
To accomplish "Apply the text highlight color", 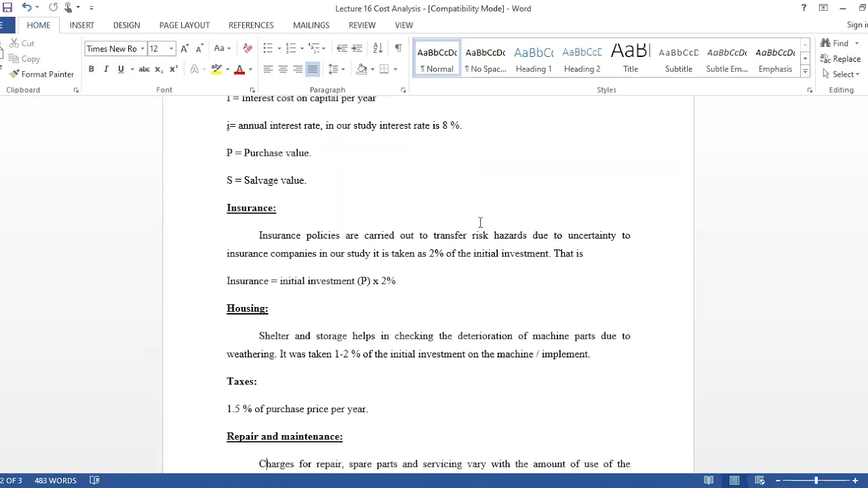I will [x=216, y=69].
